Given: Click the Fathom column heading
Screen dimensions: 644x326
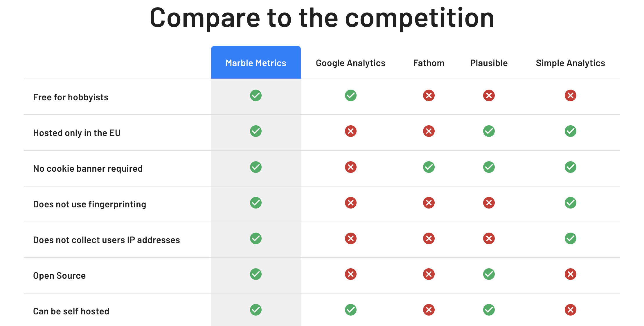Looking at the screenshot, I should pos(429,63).
